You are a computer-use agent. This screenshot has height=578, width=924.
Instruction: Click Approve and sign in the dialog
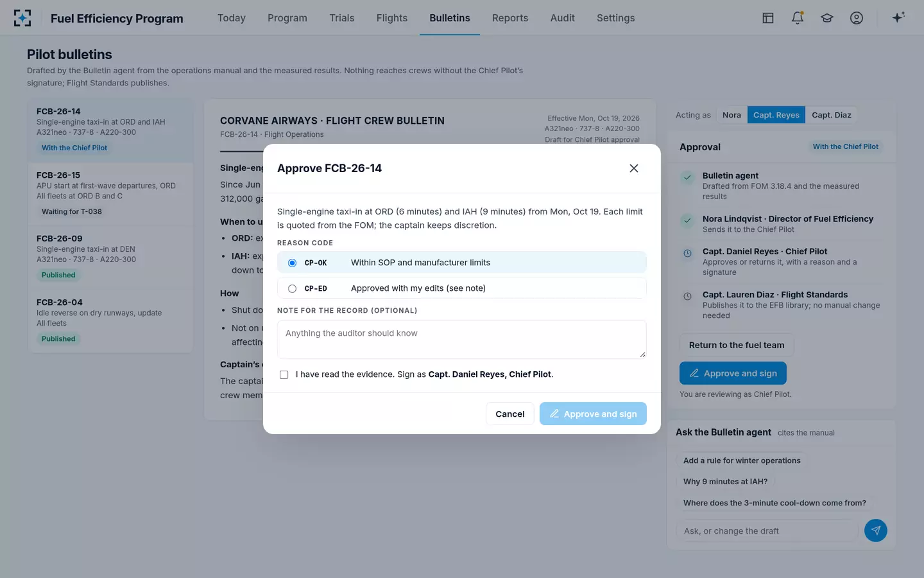pos(593,414)
